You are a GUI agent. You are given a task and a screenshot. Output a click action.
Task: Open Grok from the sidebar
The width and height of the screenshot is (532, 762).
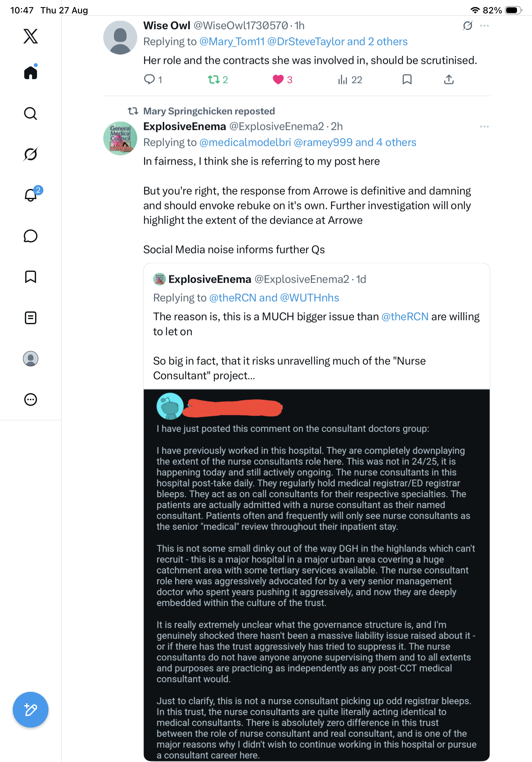31,154
